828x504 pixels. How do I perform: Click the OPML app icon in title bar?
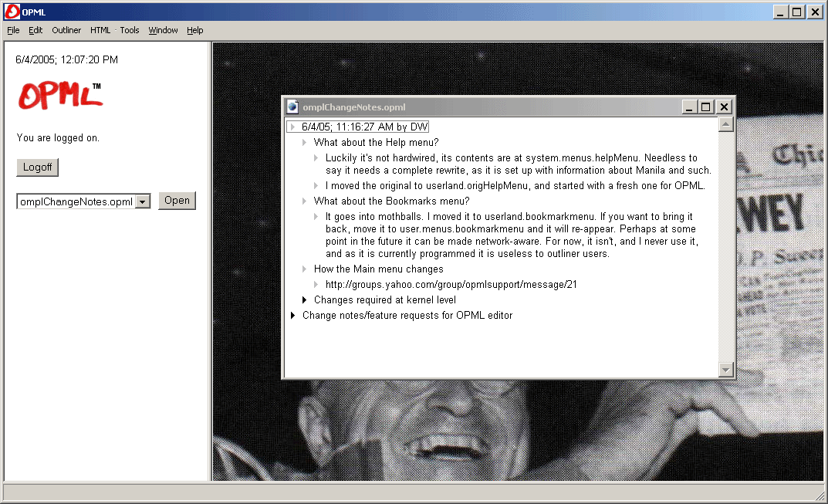pyautogui.click(x=12, y=12)
